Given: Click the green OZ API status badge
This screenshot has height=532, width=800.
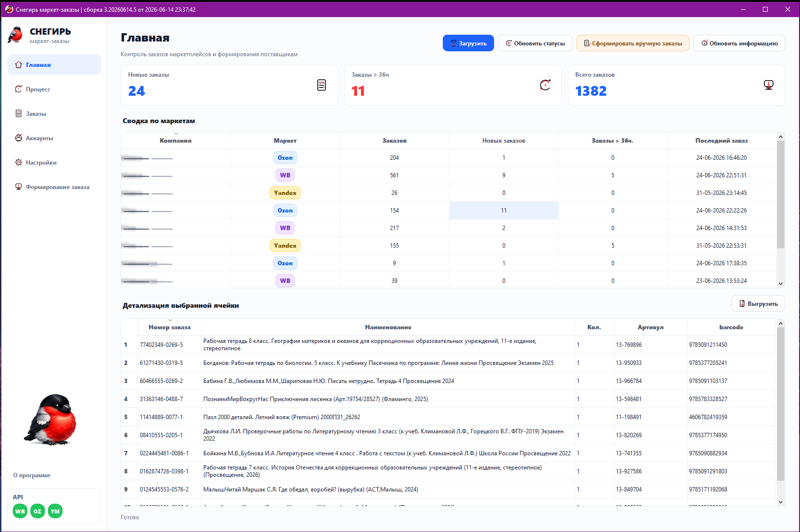Looking at the screenshot, I should [x=38, y=511].
